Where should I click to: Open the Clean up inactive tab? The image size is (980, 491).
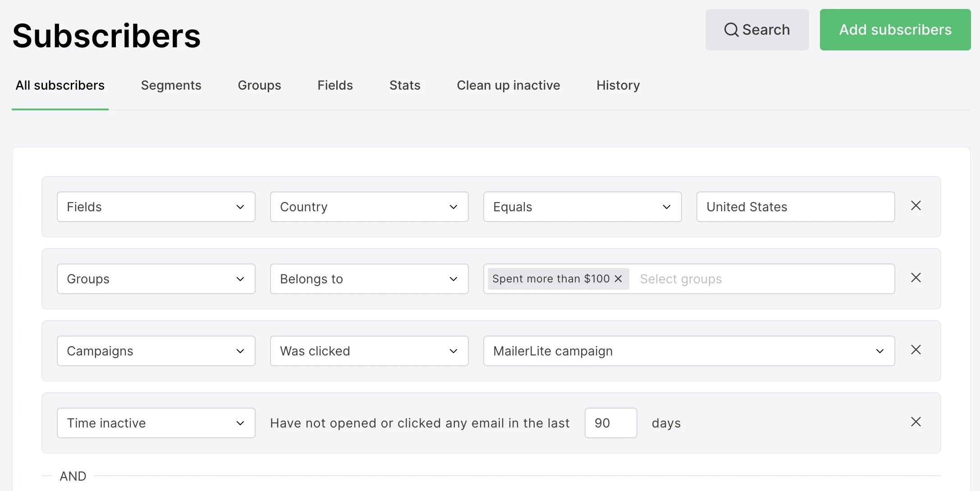(x=508, y=86)
